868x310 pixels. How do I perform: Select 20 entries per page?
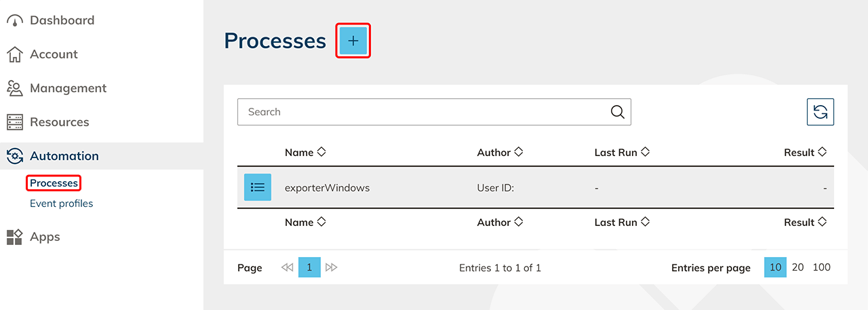pyautogui.click(x=797, y=267)
